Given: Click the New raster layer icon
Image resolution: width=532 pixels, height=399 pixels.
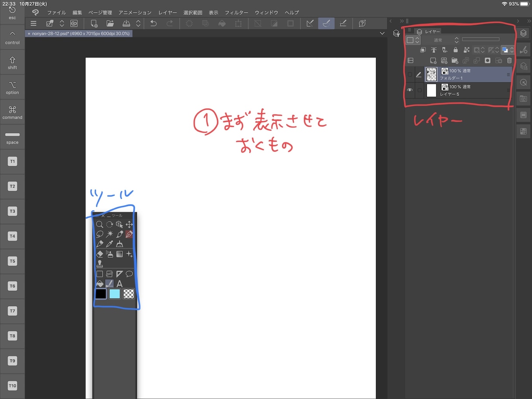Looking at the screenshot, I should pos(433,61).
